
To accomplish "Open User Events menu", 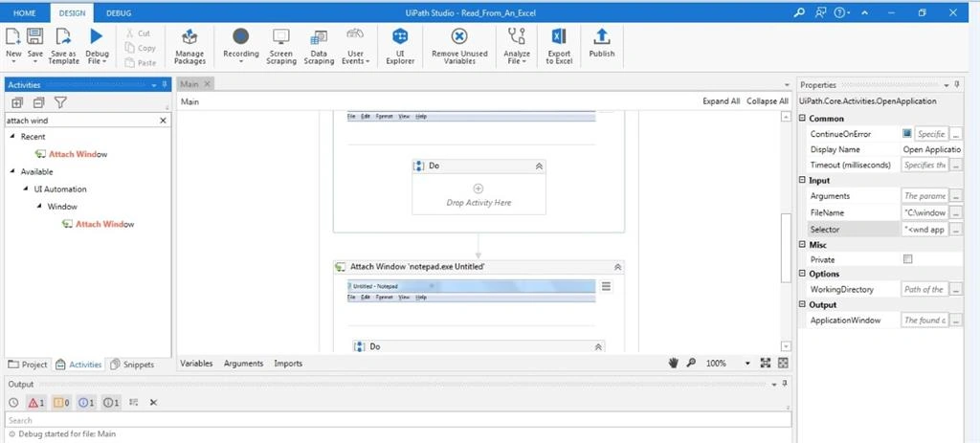I will [x=355, y=46].
